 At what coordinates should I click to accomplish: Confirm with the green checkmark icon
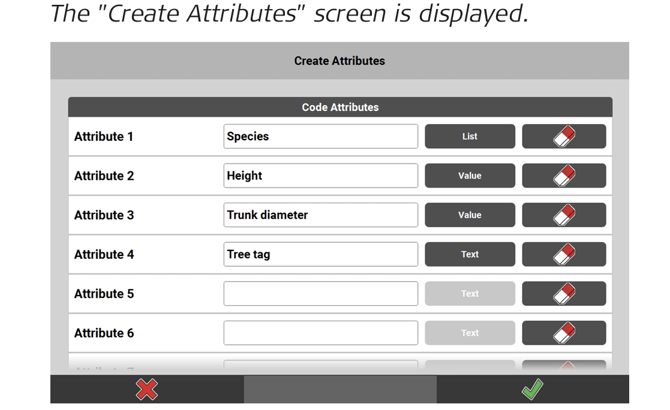(x=532, y=389)
